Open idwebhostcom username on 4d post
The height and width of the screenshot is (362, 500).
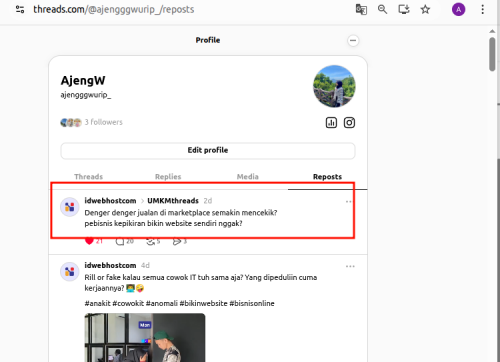pyautogui.click(x=110, y=265)
